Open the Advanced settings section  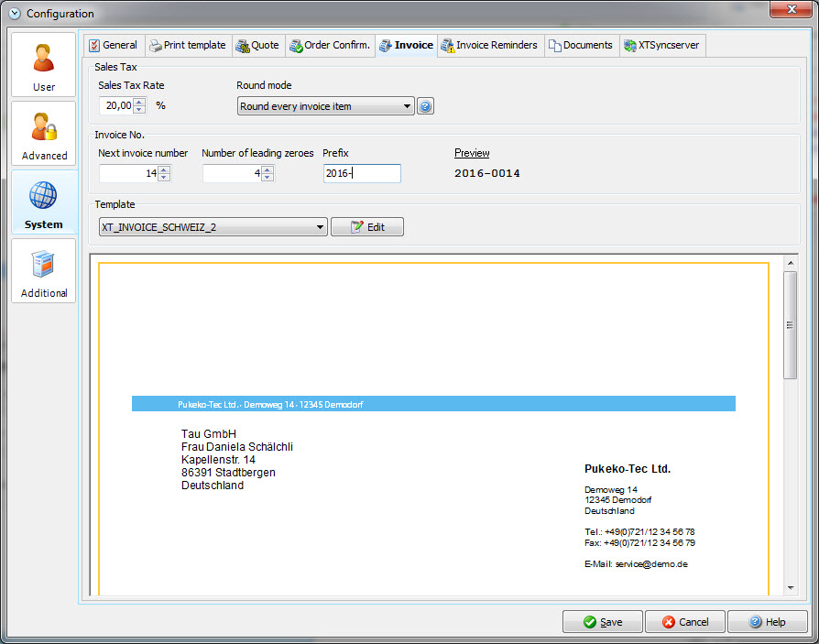[x=43, y=134]
